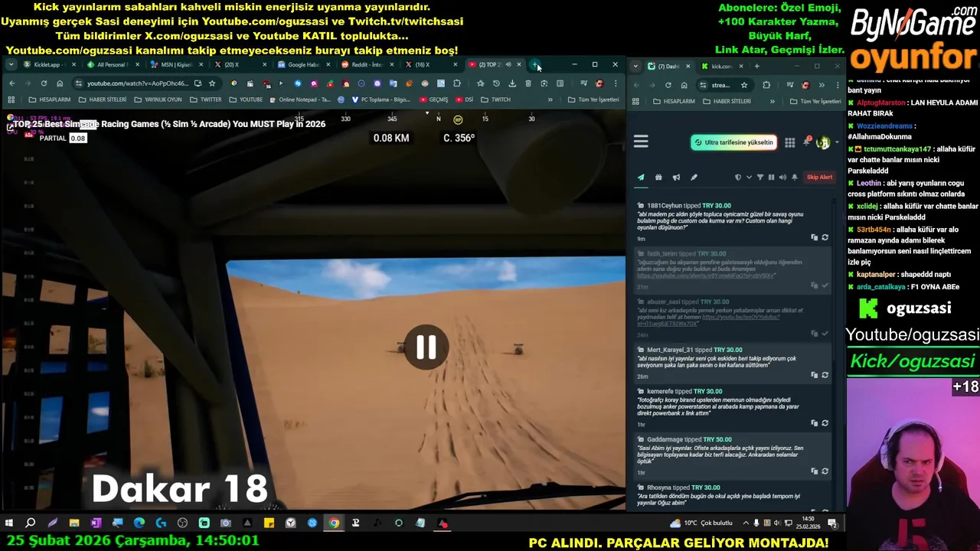Image resolution: width=980 pixels, height=551 pixels.
Task: Go home in right browser window
Action: 684,85
